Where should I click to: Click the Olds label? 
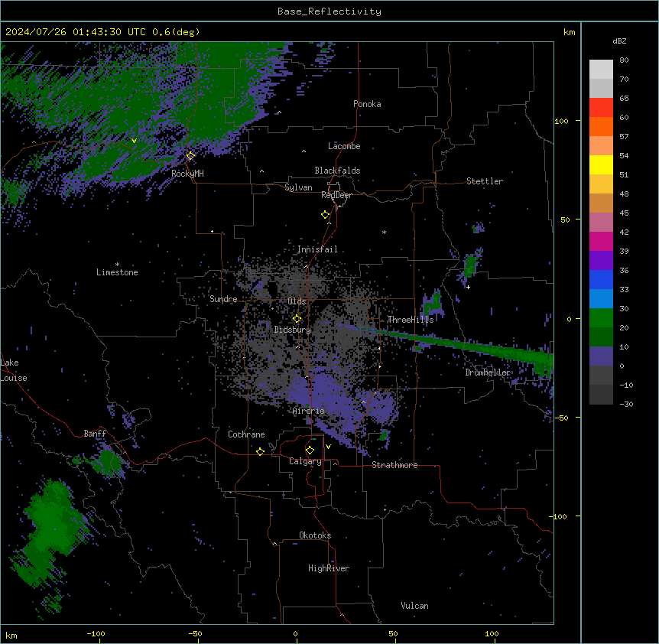297,301
